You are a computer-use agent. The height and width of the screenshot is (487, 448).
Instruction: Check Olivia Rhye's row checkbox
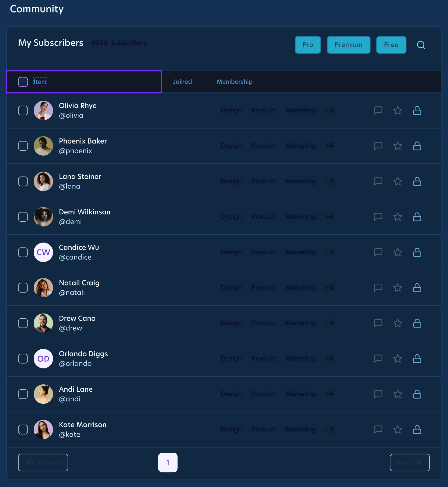click(x=23, y=110)
